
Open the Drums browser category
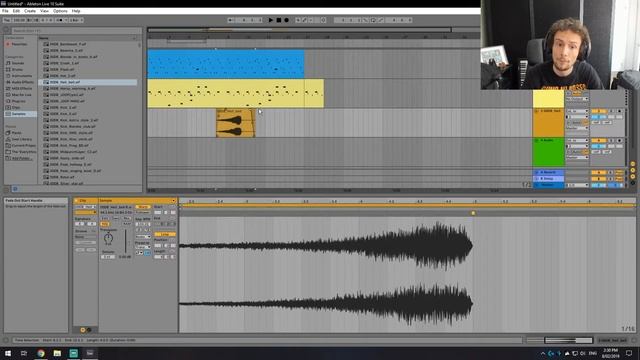18,69
